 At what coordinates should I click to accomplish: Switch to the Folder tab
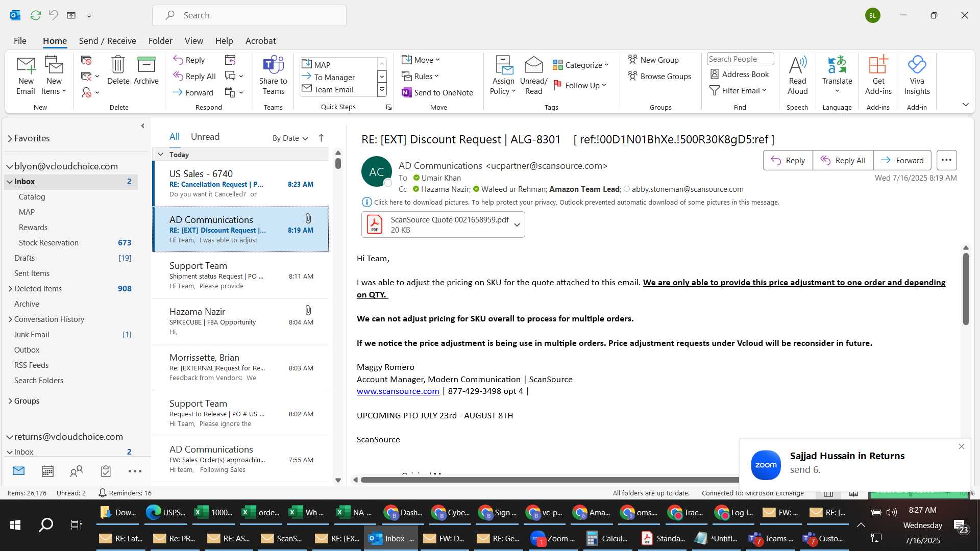[160, 41]
